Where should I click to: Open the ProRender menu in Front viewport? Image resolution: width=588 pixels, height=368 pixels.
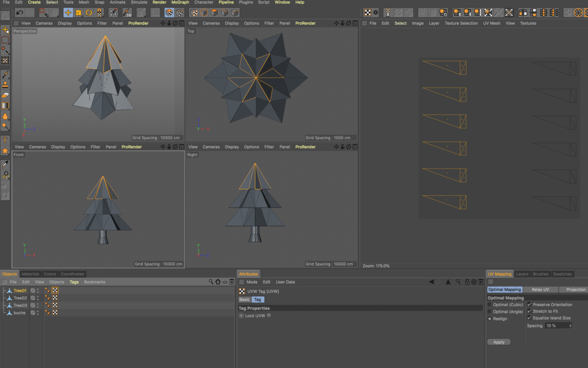(x=131, y=147)
